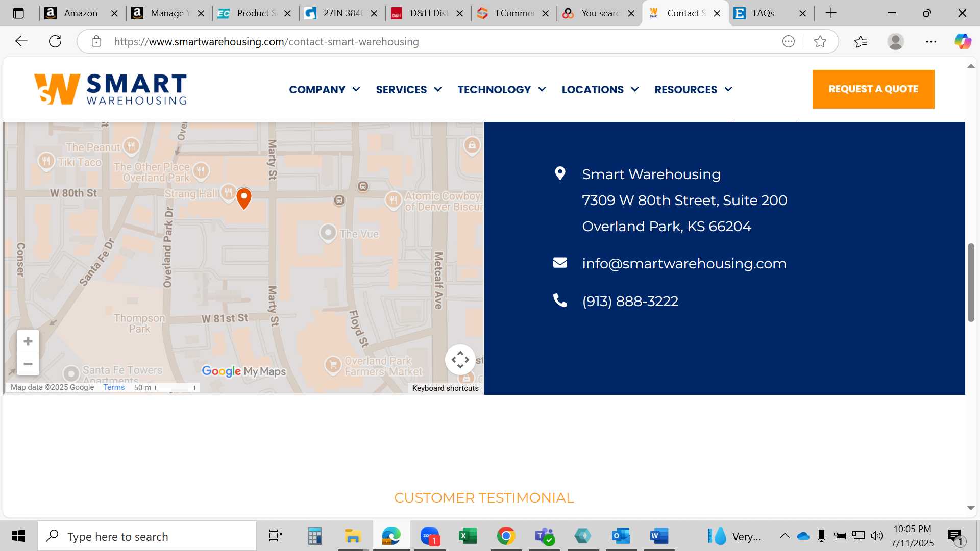Image resolution: width=980 pixels, height=551 pixels.
Task: Add this page to favorites star
Action: pyautogui.click(x=820, y=41)
